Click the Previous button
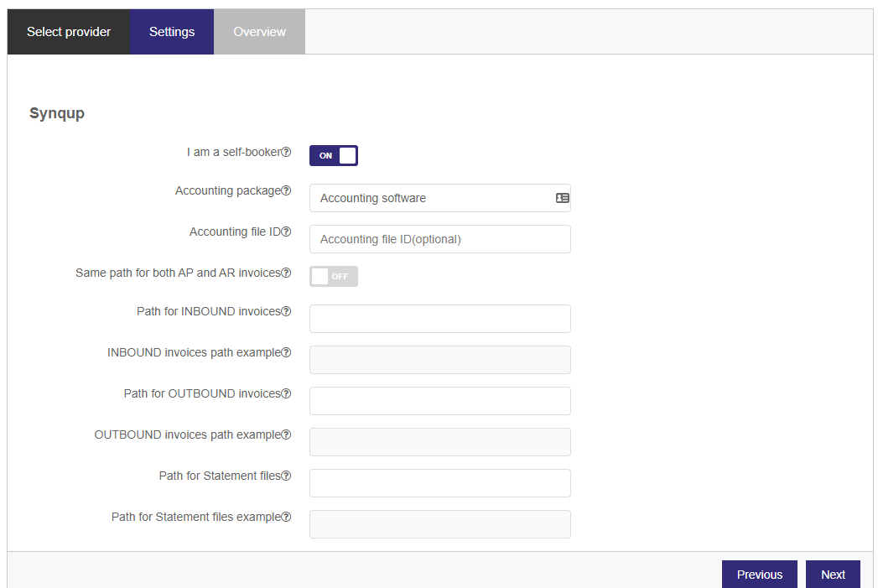 coord(759,575)
